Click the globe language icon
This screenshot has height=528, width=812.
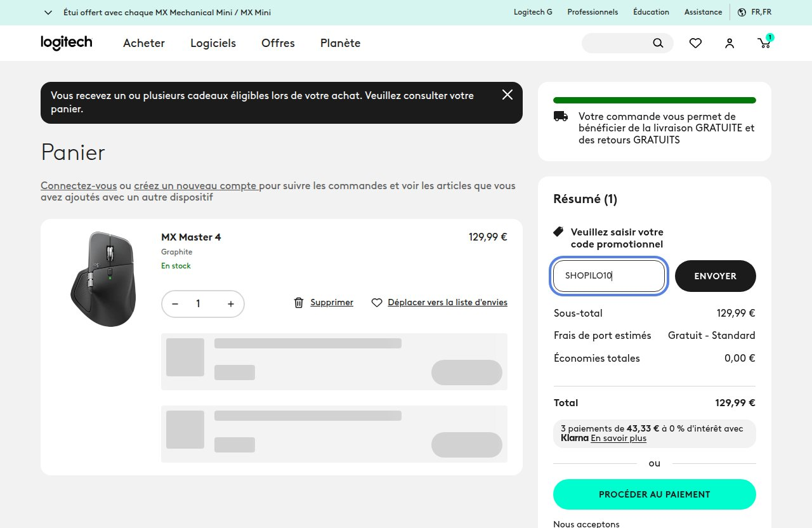[x=742, y=12]
